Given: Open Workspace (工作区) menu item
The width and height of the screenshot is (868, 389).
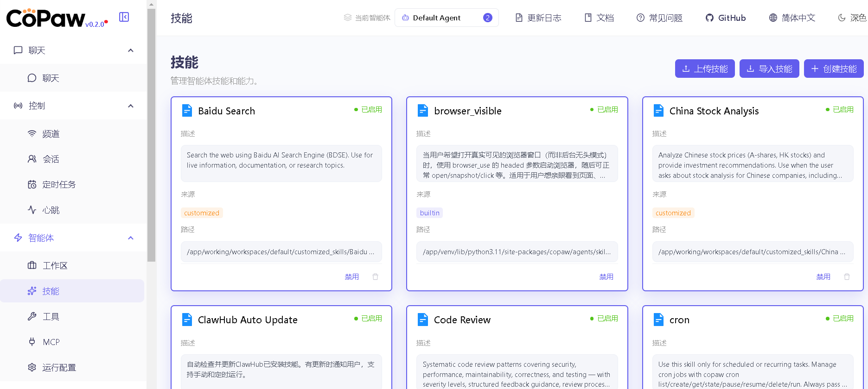Looking at the screenshot, I should [x=55, y=266].
